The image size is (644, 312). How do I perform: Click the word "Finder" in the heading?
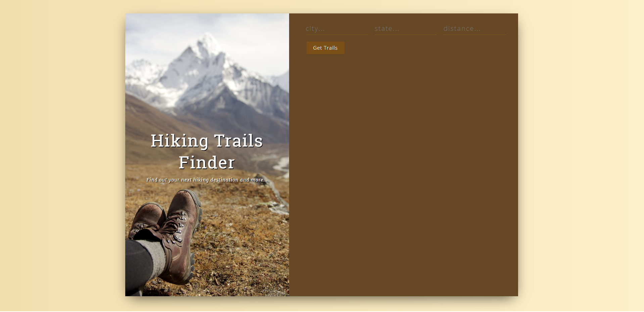[207, 163]
